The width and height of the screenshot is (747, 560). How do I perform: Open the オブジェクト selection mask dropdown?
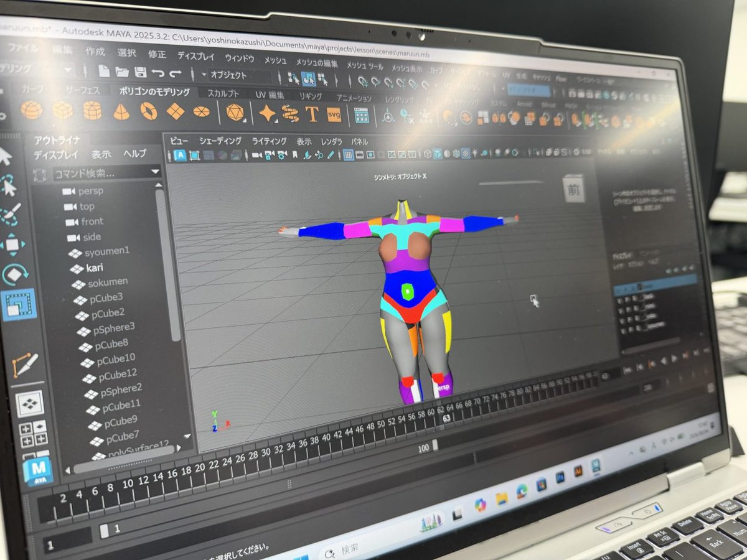(x=240, y=76)
